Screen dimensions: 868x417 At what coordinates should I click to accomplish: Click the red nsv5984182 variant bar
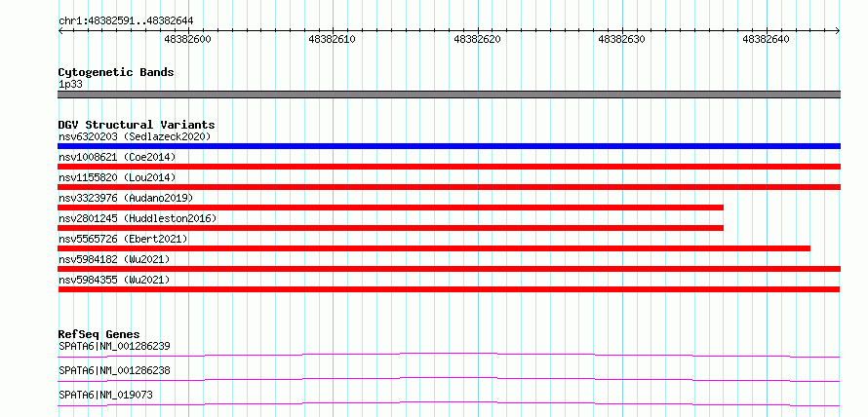pos(449,269)
